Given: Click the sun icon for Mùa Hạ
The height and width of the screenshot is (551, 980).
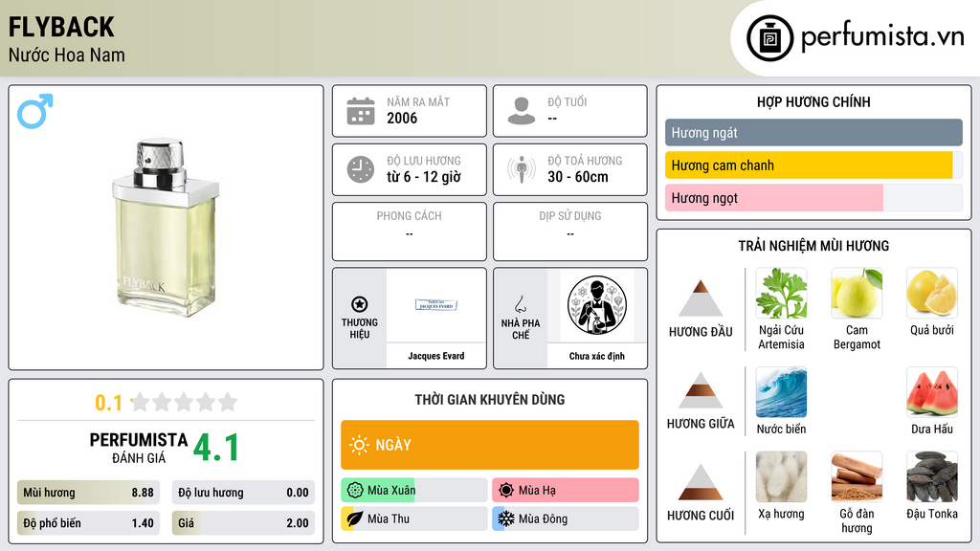Looking at the screenshot, I should pyautogui.click(x=506, y=491).
